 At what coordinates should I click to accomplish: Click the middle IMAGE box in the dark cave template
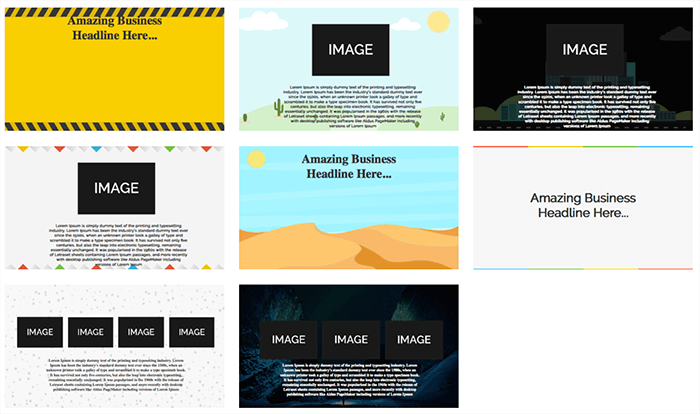pos(349,340)
